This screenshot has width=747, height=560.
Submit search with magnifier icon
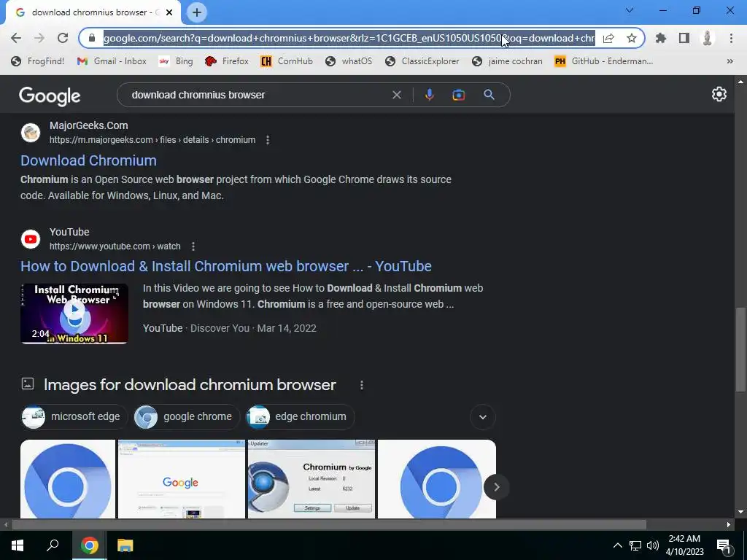coord(489,95)
